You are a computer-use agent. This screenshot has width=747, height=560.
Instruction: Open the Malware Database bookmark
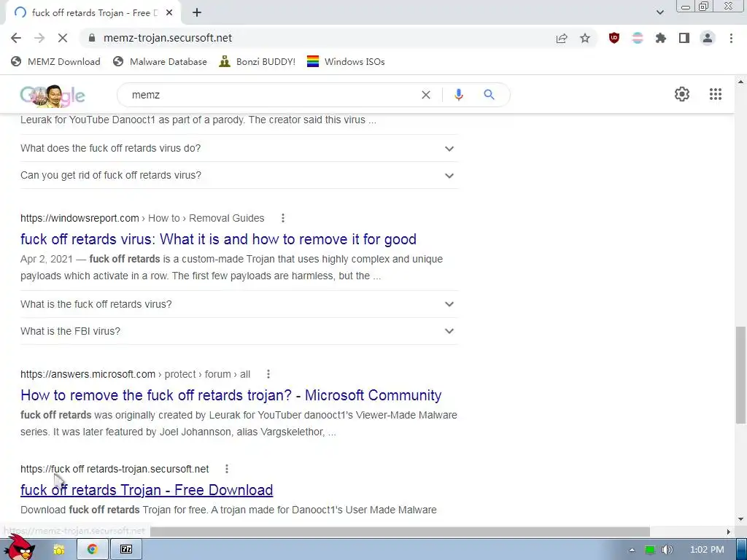160,61
